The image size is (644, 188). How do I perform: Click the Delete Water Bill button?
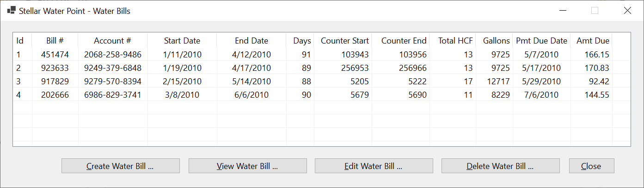pos(500,166)
